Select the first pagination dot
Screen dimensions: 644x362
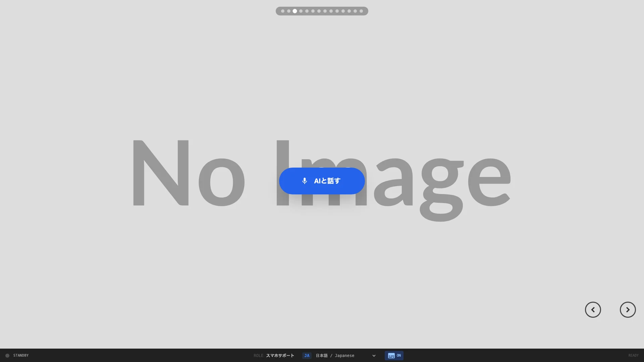tap(283, 11)
